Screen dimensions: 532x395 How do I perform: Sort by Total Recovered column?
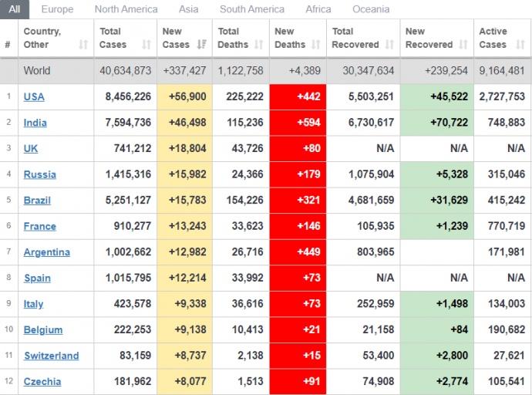362,38
